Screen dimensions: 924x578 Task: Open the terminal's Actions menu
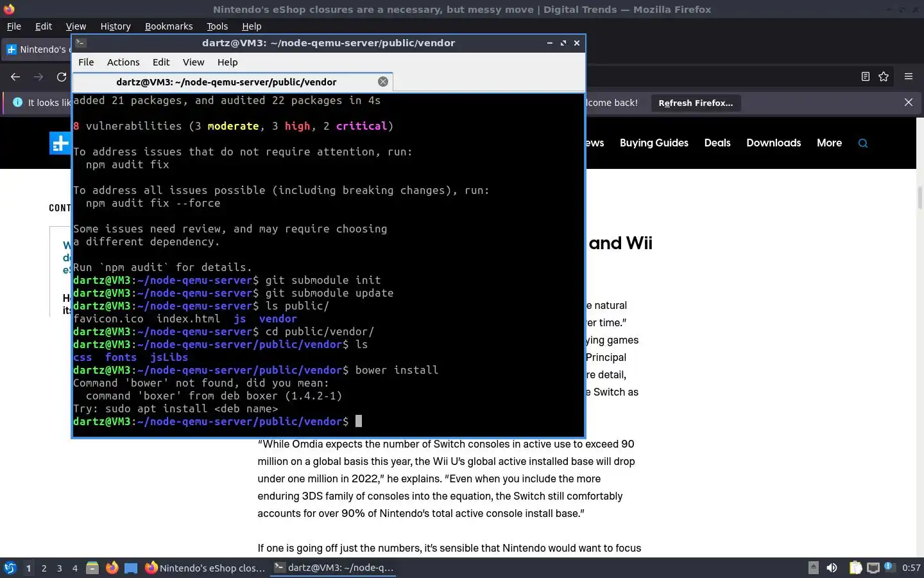coord(123,62)
